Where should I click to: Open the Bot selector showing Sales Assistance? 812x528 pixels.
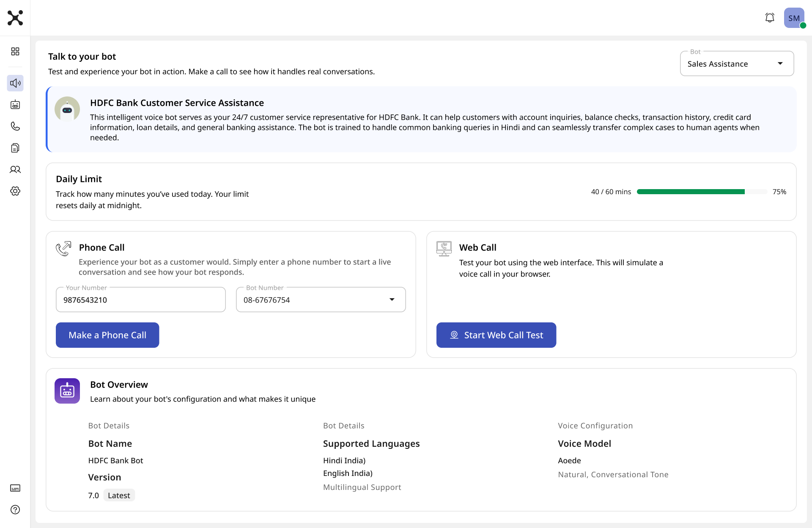pyautogui.click(x=737, y=64)
